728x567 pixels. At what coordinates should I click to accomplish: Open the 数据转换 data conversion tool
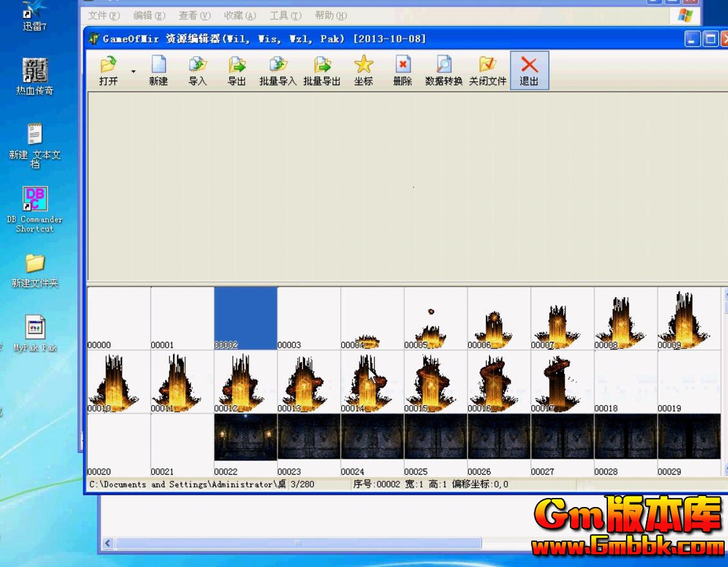point(443,65)
